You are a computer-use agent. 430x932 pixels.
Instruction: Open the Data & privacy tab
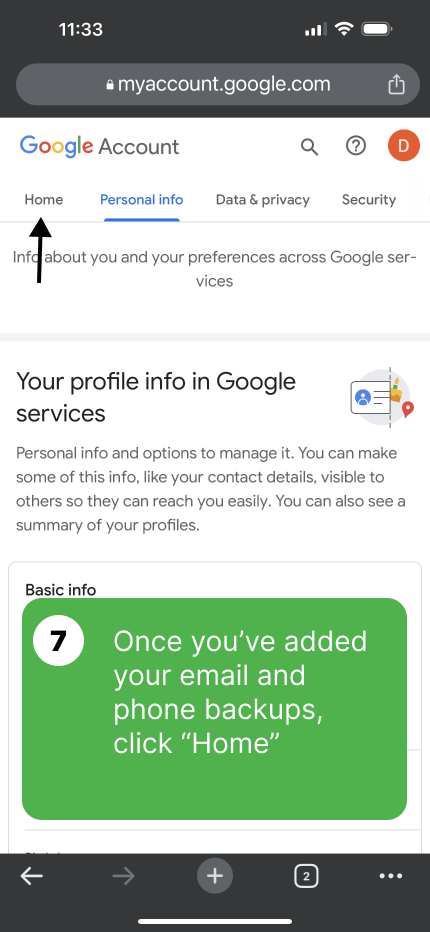(262, 200)
